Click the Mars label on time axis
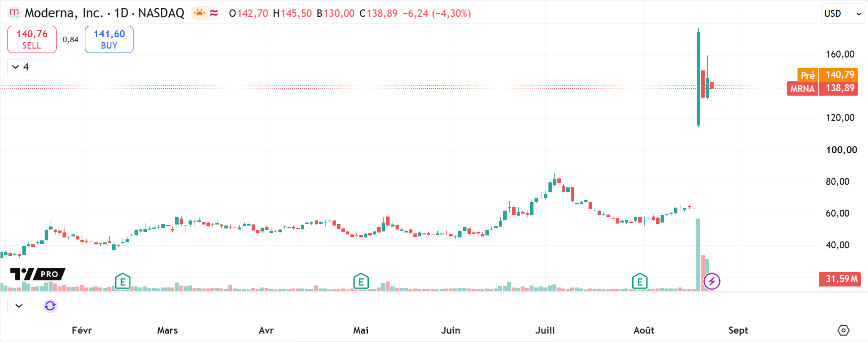 click(167, 330)
